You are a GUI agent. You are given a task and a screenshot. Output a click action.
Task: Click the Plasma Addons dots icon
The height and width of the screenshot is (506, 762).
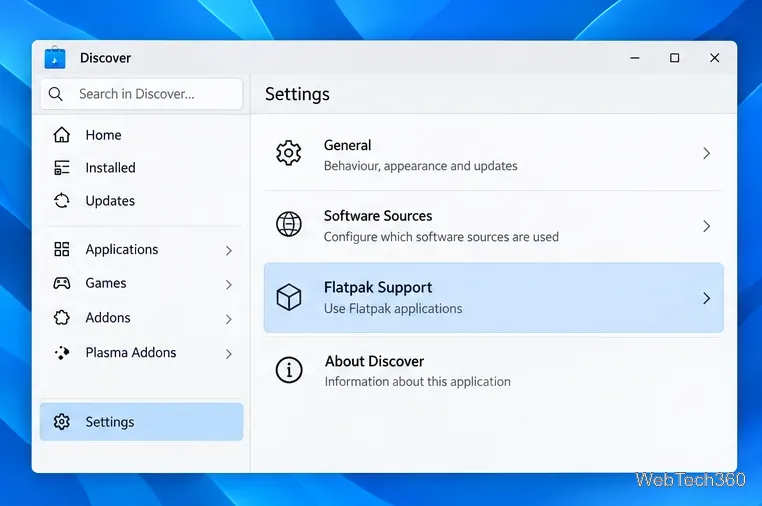[62, 352]
